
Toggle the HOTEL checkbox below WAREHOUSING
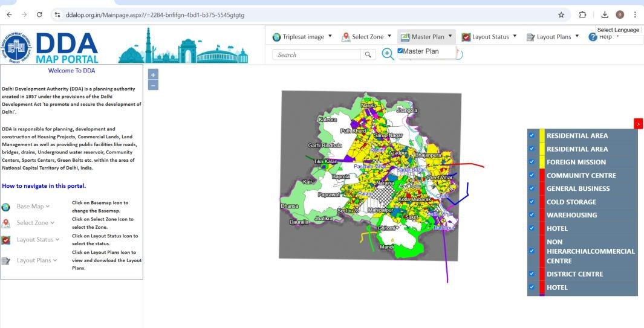532,228
